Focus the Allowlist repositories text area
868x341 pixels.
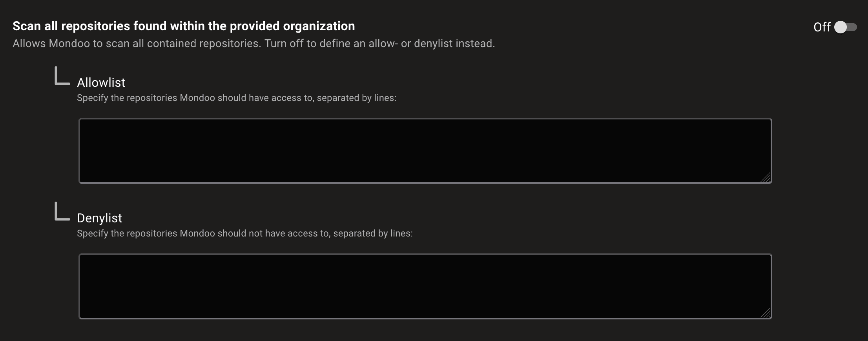click(x=425, y=150)
